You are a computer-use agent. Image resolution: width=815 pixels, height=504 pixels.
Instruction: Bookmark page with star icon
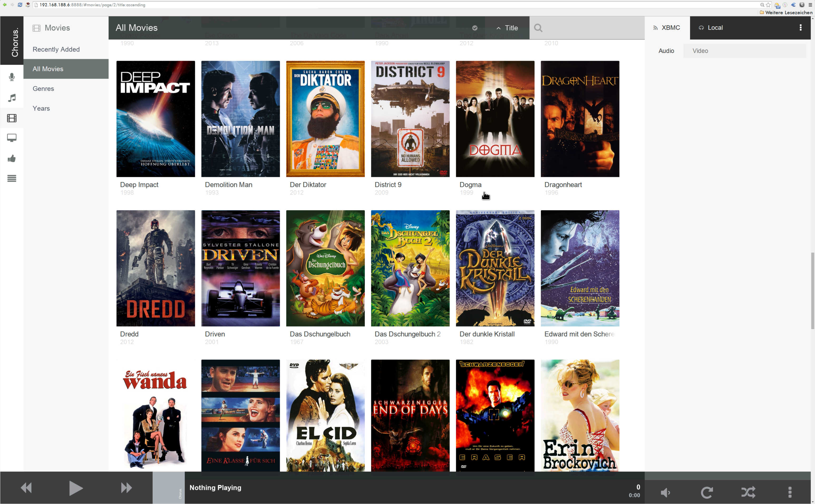[768, 5]
